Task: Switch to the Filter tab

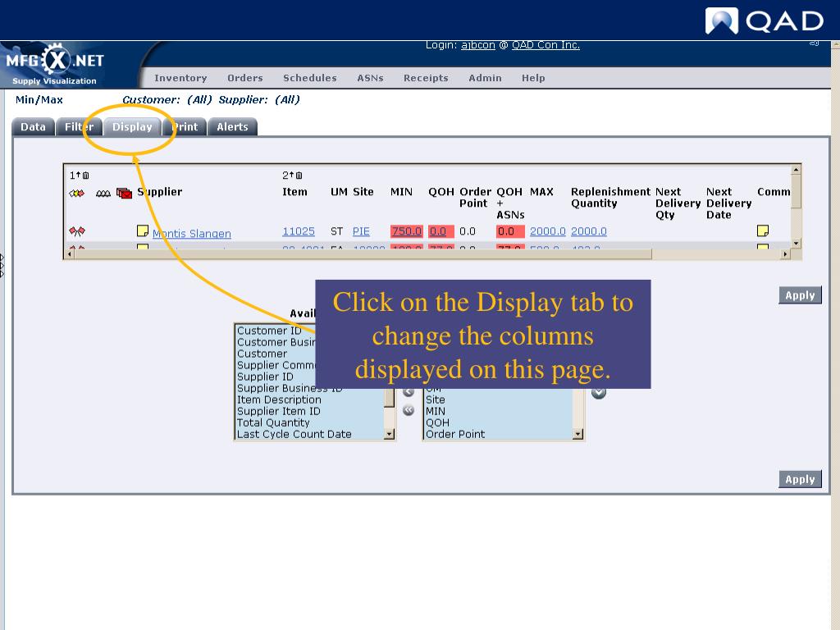Action: pyautogui.click(x=79, y=127)
